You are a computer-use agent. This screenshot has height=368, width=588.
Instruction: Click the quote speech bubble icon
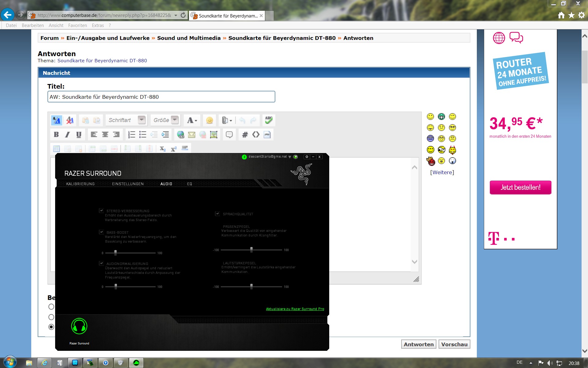tap(229, 135)
